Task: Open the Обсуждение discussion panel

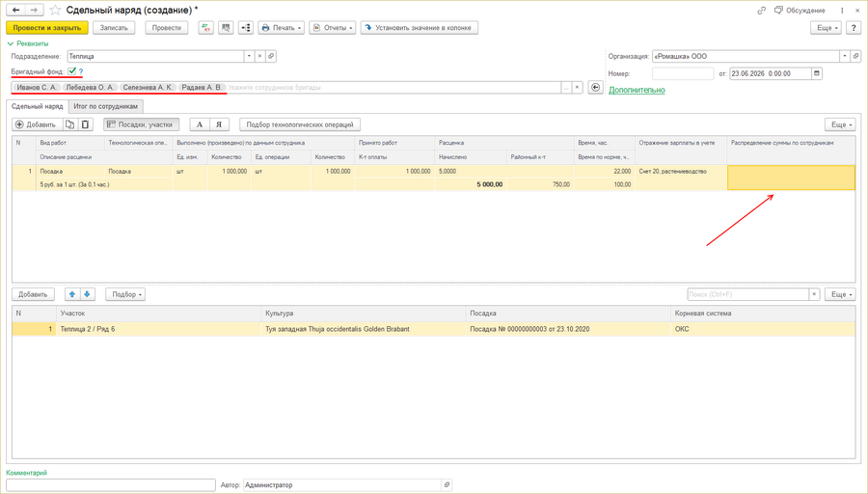Action: [x=800, y=11]
